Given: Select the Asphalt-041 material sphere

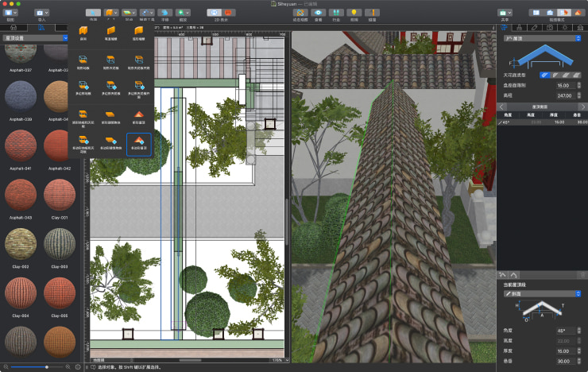Looking at the screenshot, I should pos(21,145).
